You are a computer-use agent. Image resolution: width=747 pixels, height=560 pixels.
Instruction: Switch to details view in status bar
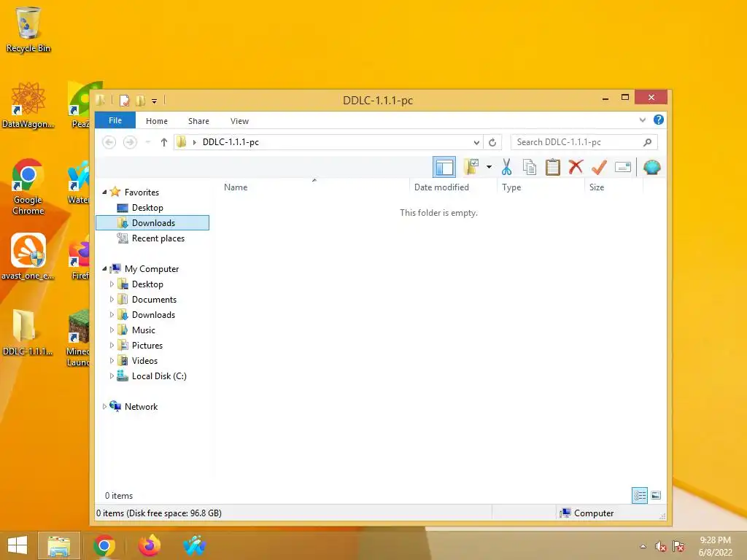click(640, 496)
